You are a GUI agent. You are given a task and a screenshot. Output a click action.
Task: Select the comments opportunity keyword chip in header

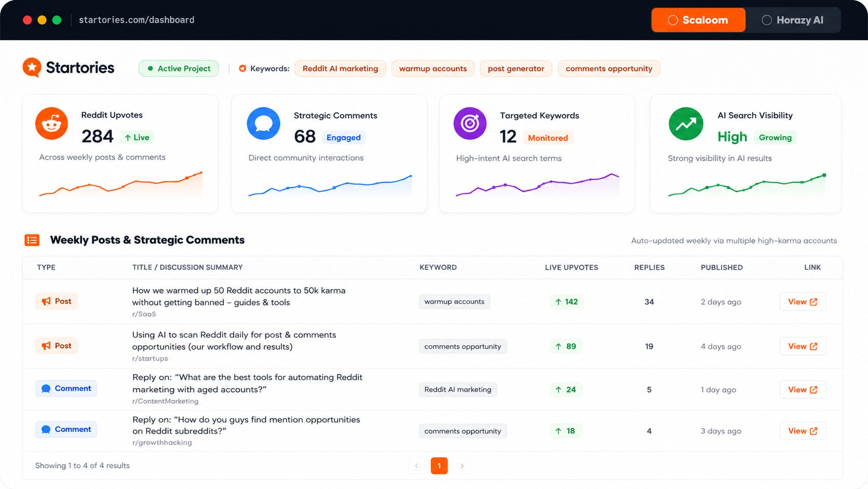pyautogui.click(x=609, y=69)
